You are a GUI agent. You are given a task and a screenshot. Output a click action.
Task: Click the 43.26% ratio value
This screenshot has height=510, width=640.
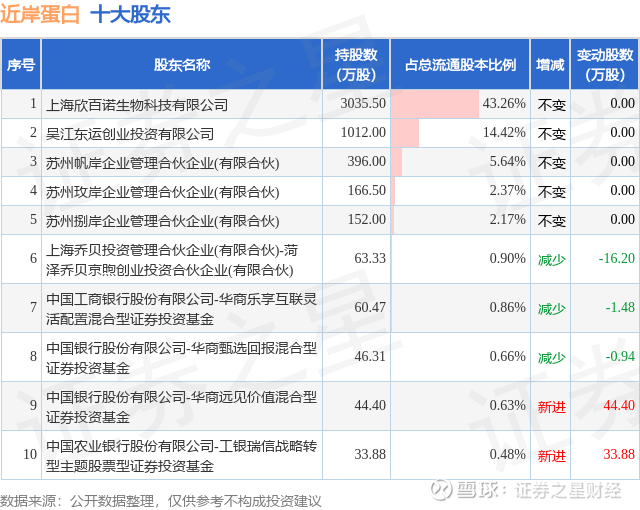tap(504, 103)
